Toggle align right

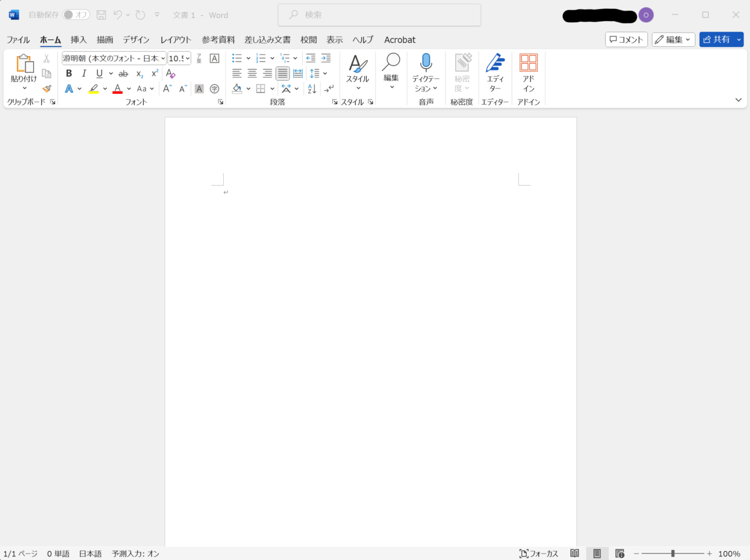pos(267,73)
